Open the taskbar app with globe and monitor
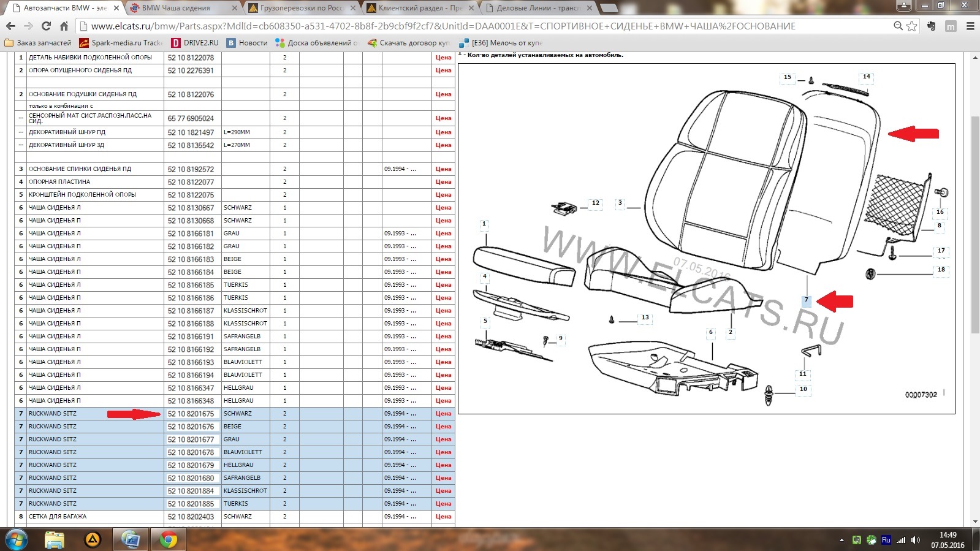The width and height of the screenshot is (980, 551). [x=131, y=539]
